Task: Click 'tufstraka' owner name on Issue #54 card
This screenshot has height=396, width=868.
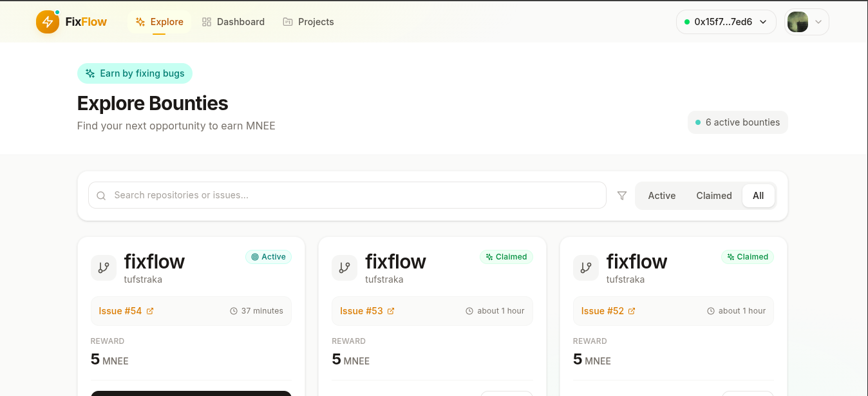Action: click(143, 279)
